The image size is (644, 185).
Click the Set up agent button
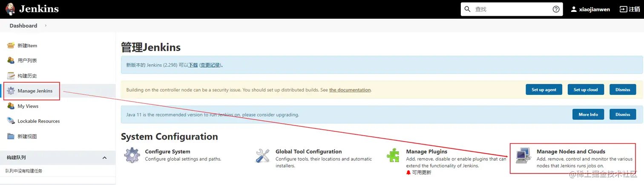click(x=544, y=90)
